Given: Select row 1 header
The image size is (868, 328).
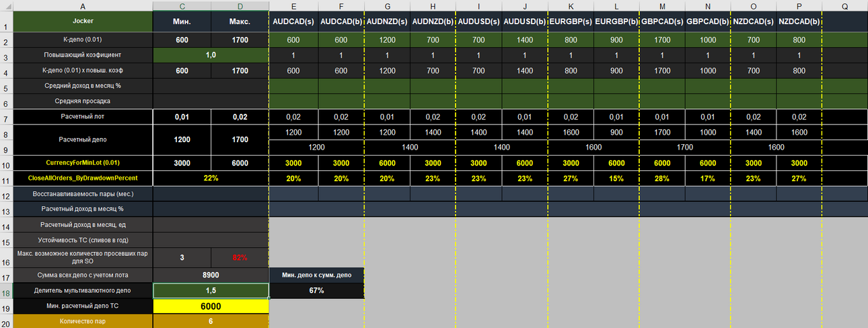Looking at the screenshot, I should pyautogui.click(x=6, y=22).
